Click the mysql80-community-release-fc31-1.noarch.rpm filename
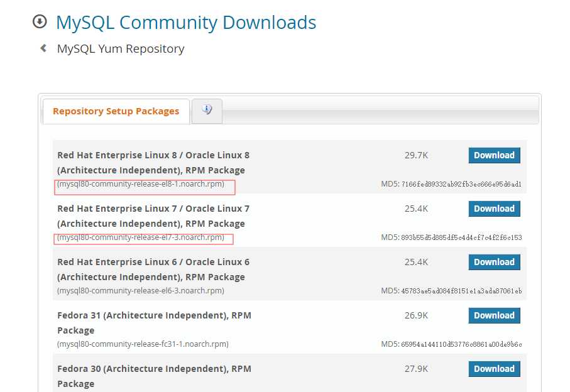This screenshot has width=570, height=392. click(x=143, y=344)
